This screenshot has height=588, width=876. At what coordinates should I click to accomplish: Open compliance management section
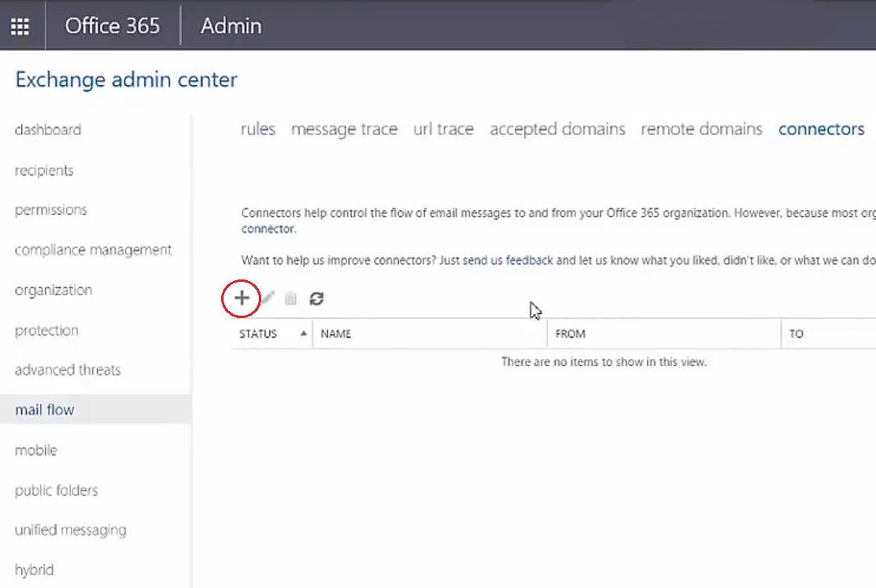click(94, 250)
